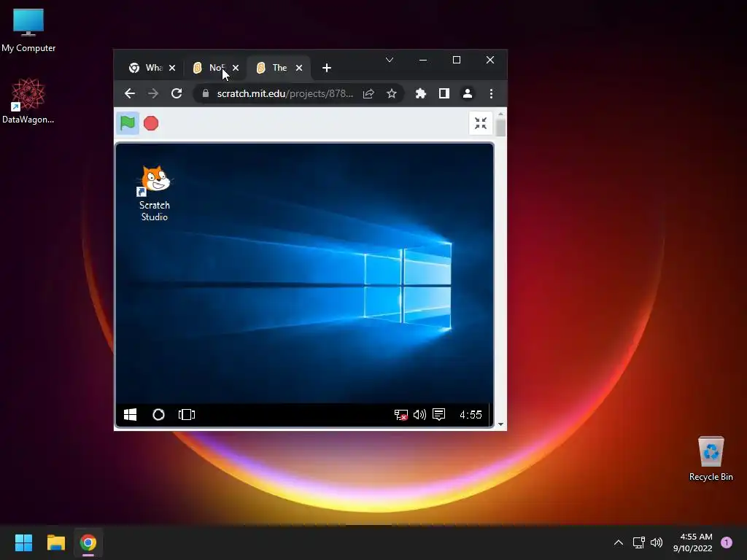
Task: Click the green flag to start project
Action: tap(128, 123)
